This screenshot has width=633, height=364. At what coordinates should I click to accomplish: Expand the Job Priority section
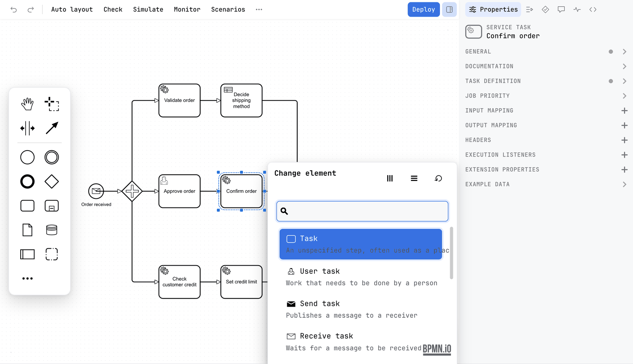pos(546,96)
